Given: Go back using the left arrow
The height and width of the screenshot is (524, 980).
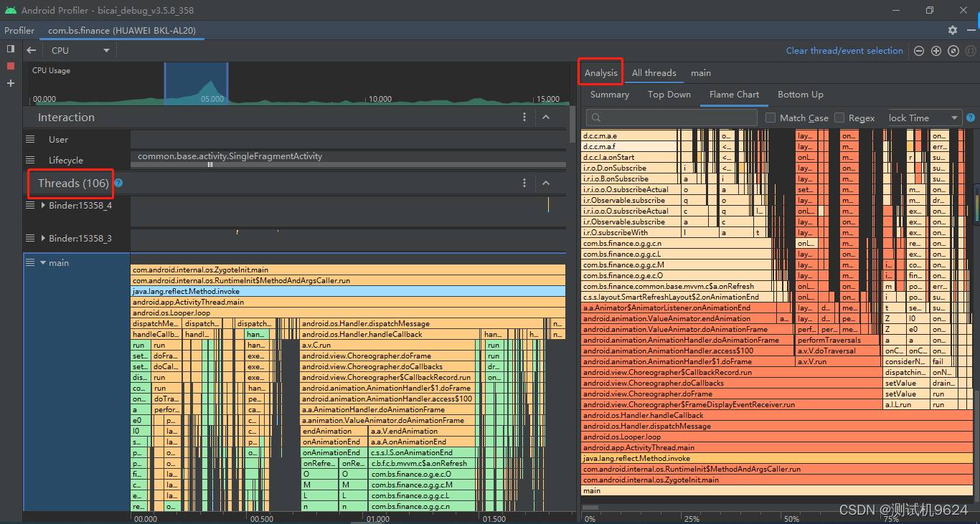Looking at the screenshot, I should tap(31, 50).
